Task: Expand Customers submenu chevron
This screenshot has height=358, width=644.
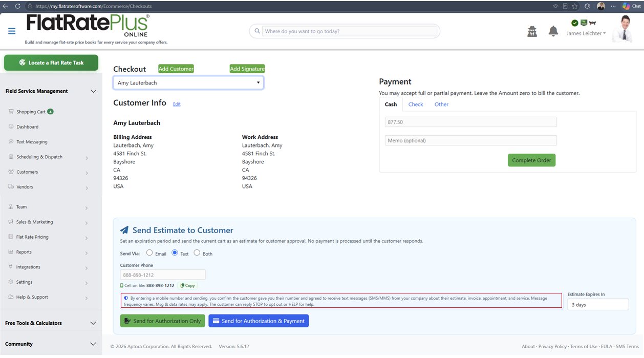Action: point(87,173)
